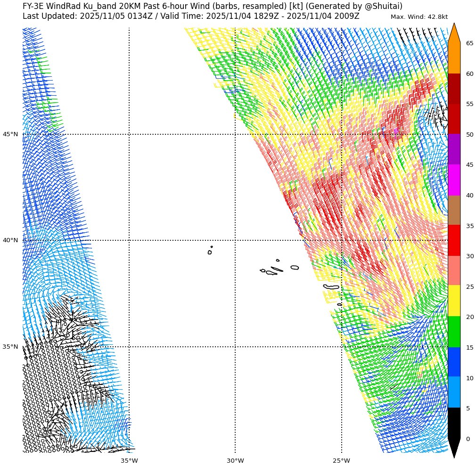Click the 35°N and 25°W gridline intersection
Image resolution: width=476 pixels, height=466 pixels.
click(342, 347)
